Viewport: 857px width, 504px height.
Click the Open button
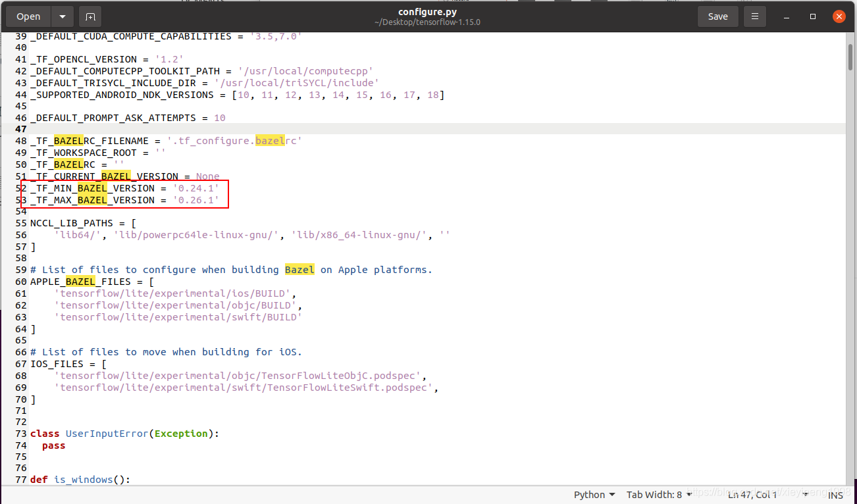coord(28,16)
